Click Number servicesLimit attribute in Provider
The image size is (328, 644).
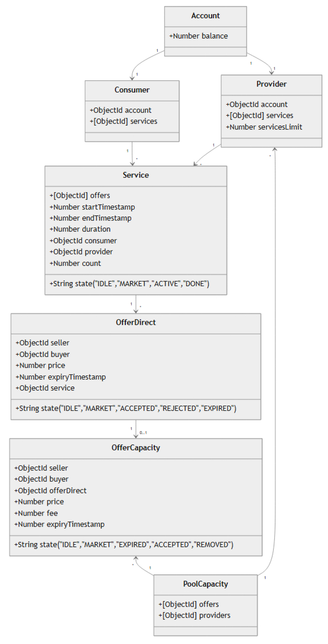point(264,127)
